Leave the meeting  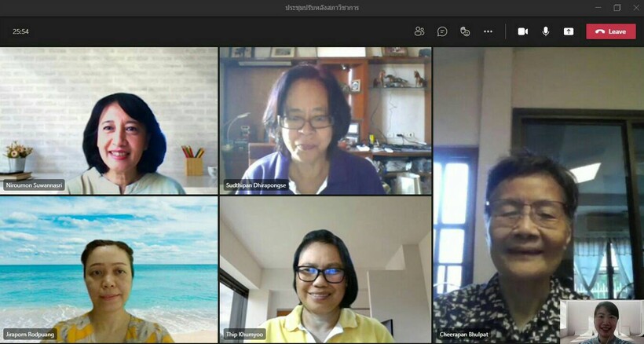610,31
